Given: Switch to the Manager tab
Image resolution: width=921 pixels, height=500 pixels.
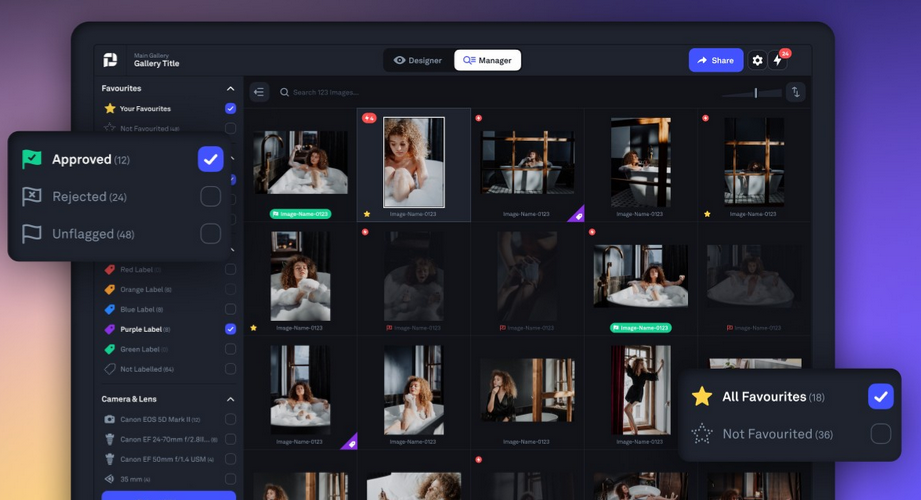Looking at the screenshot, I should [x=487, y=60].
